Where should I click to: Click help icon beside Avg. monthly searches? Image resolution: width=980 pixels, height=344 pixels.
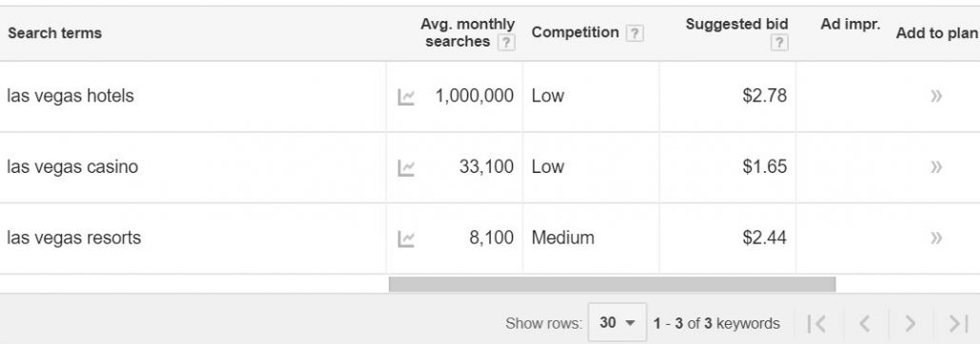click(506, 43)
